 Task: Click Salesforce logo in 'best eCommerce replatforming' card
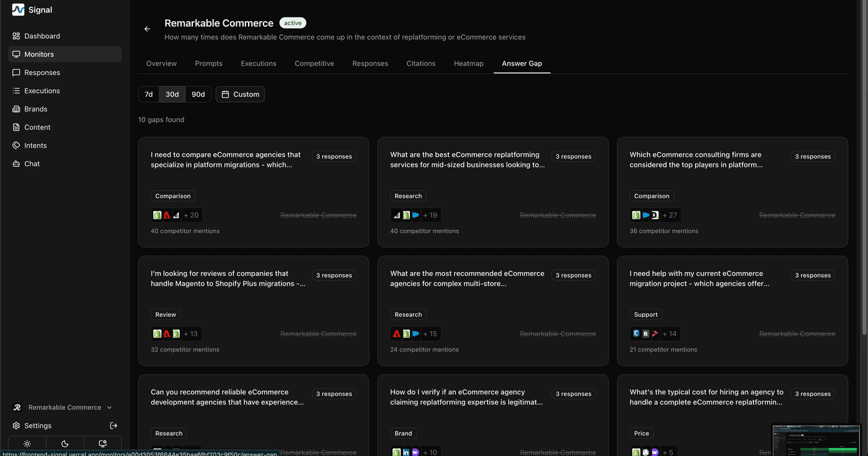(x=415, y=215)
